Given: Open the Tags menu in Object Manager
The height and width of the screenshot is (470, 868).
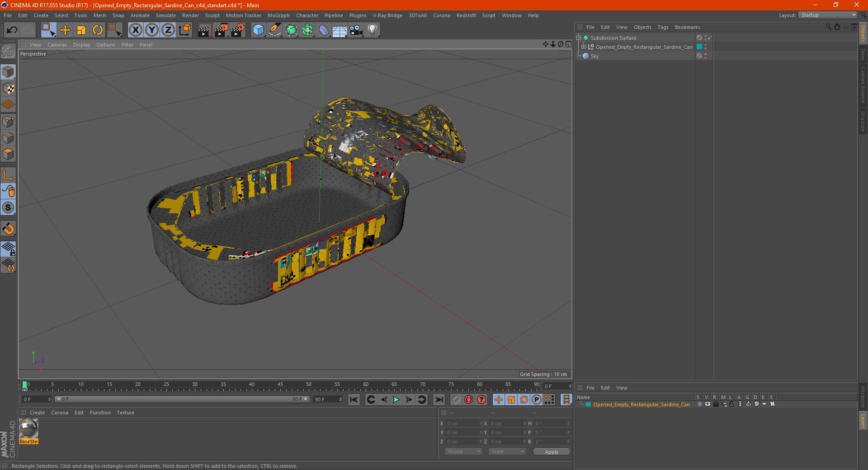Looking at the screenshot, I should pos(663,27).
